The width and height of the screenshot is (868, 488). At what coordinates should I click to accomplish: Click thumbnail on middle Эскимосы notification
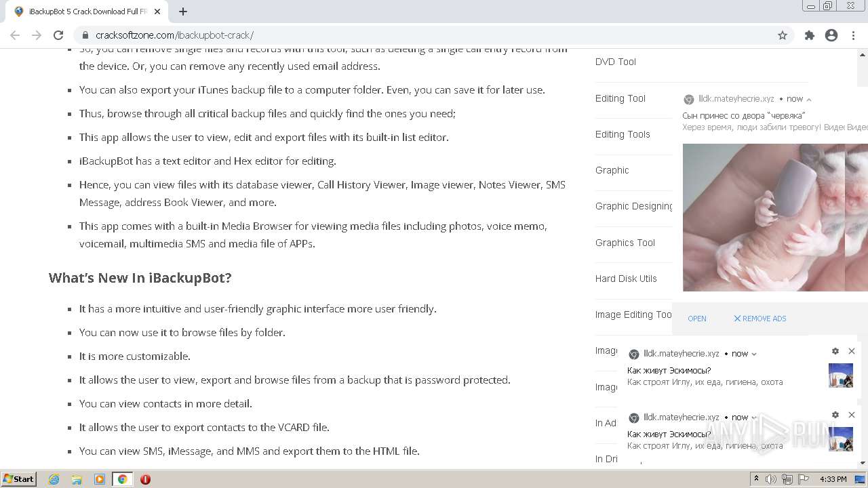pyautogui.click(x=841, y=375)
